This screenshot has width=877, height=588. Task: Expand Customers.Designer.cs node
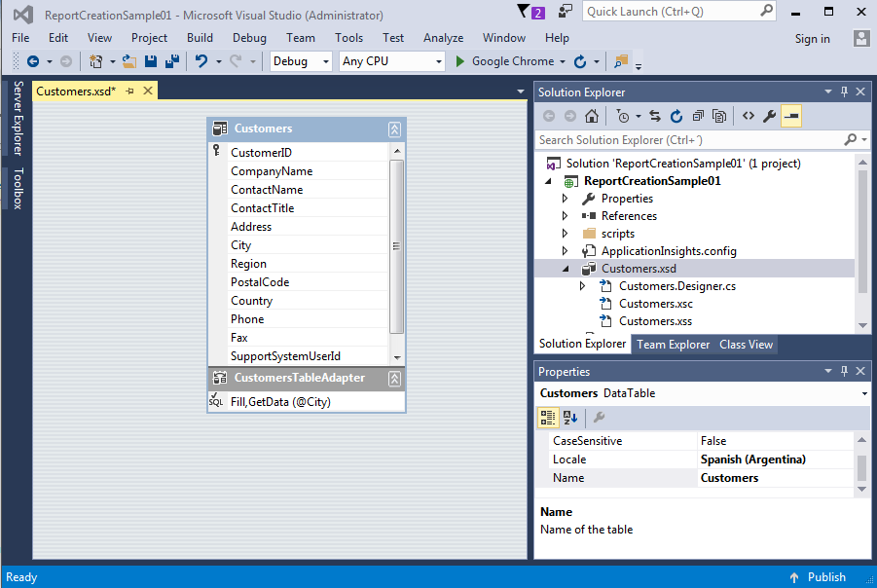click(582, 286)
